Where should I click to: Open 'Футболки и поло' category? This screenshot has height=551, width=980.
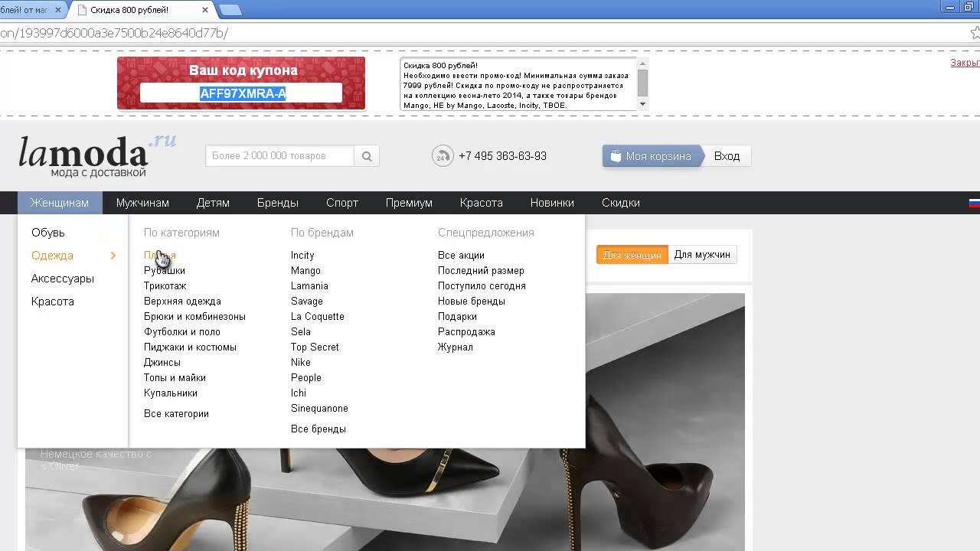[182, 332]
